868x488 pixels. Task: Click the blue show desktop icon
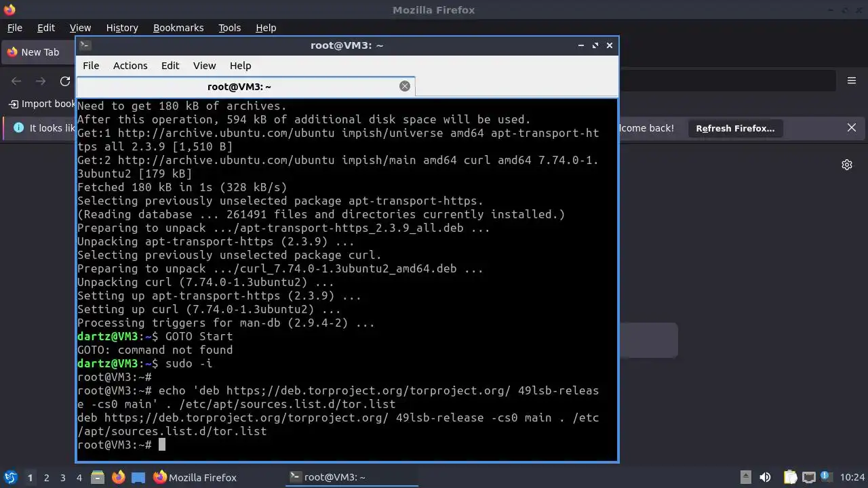tap(138, 477)
